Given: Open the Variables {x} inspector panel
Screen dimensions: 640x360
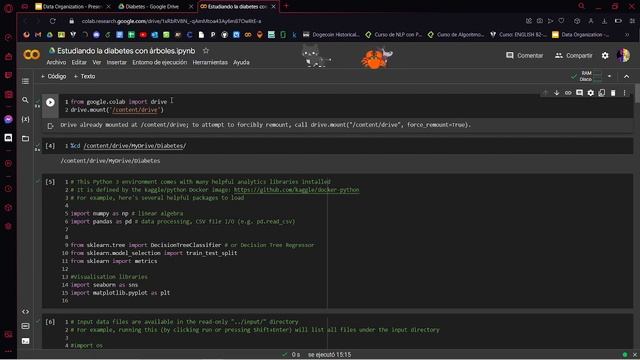Looking at the screenshot, I should tap(25, 119).
